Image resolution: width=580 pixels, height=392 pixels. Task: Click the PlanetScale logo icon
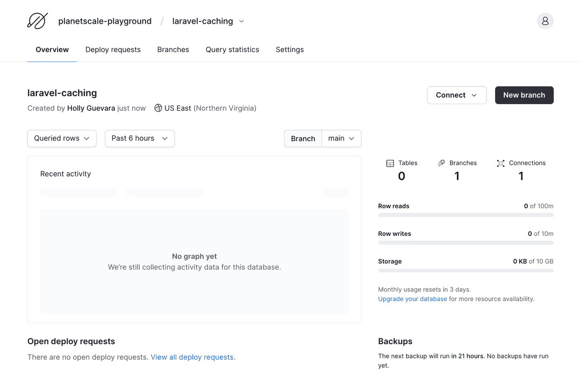38,21
